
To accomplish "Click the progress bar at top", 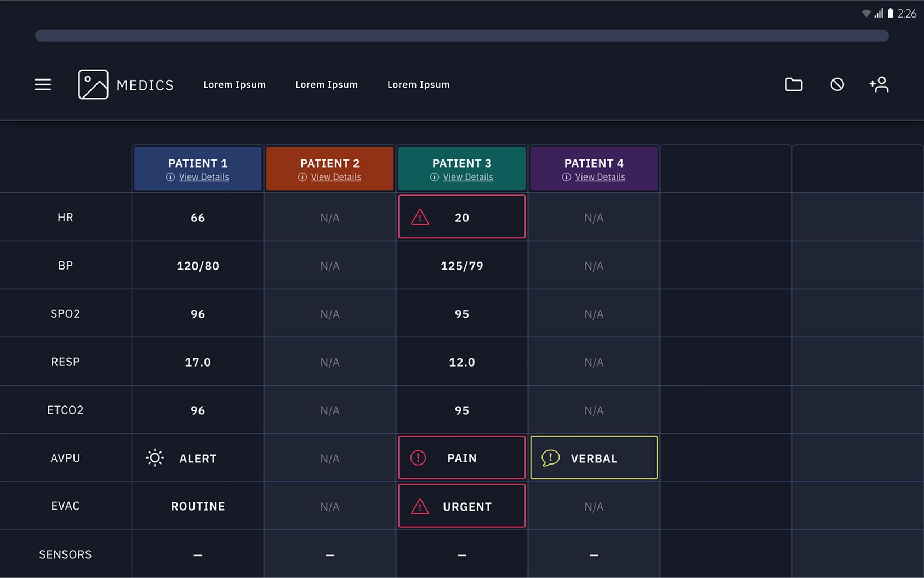I will pyautogui.click(x=462, y=36).
